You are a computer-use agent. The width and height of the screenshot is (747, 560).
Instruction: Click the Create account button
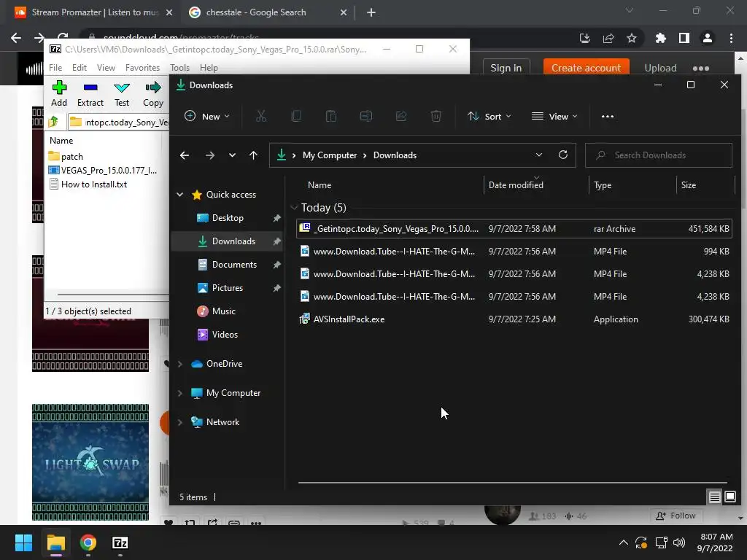(586, 68)
